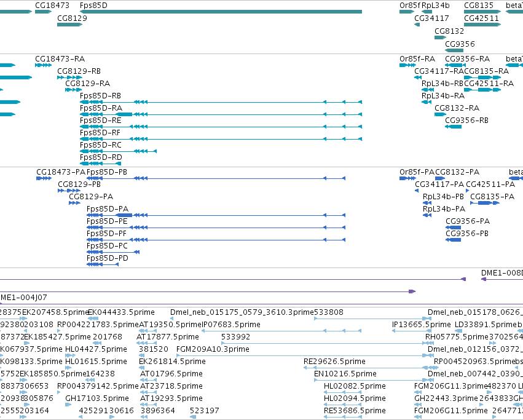Select the Or85f gene label
523x420 pixels.
click(410, 6)
